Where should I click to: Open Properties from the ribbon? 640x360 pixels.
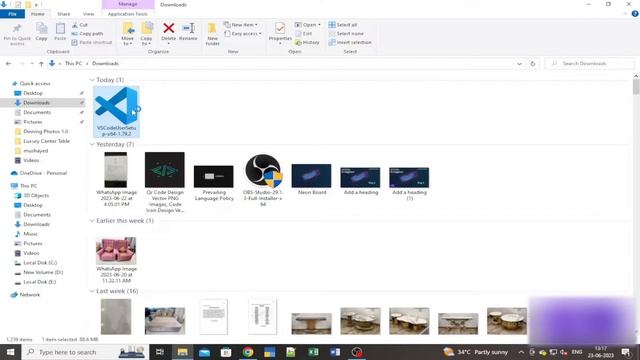click(280, 33)
